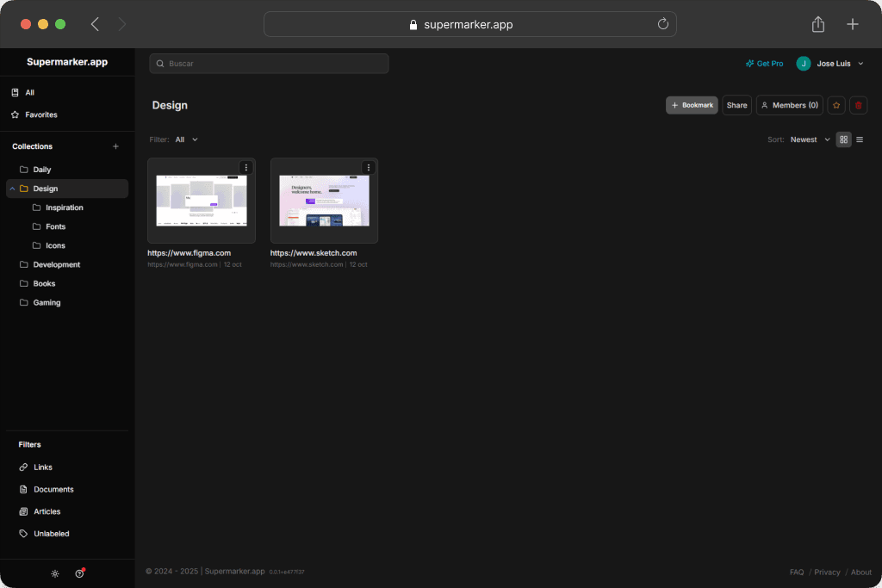882x588 pixels.
Task: Toggle light/dark theme sun icon
Action: click(x=55, y=573)
